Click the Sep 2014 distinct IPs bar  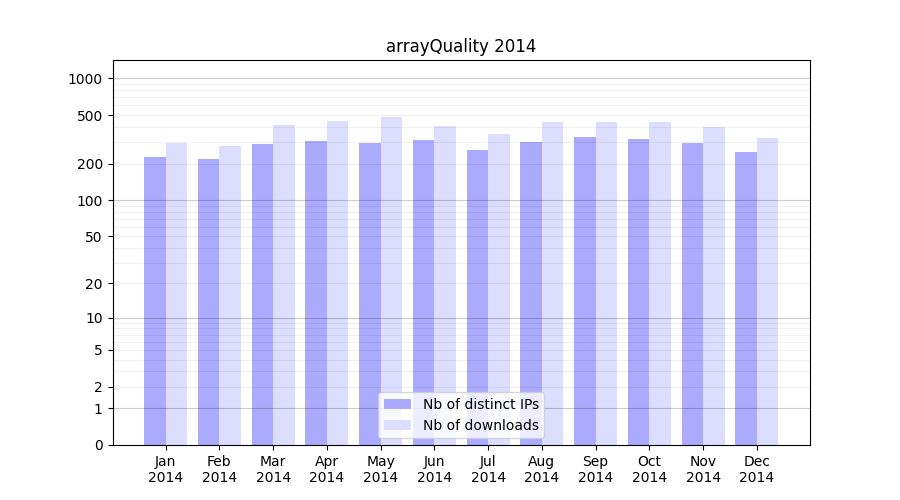(585, 290)
